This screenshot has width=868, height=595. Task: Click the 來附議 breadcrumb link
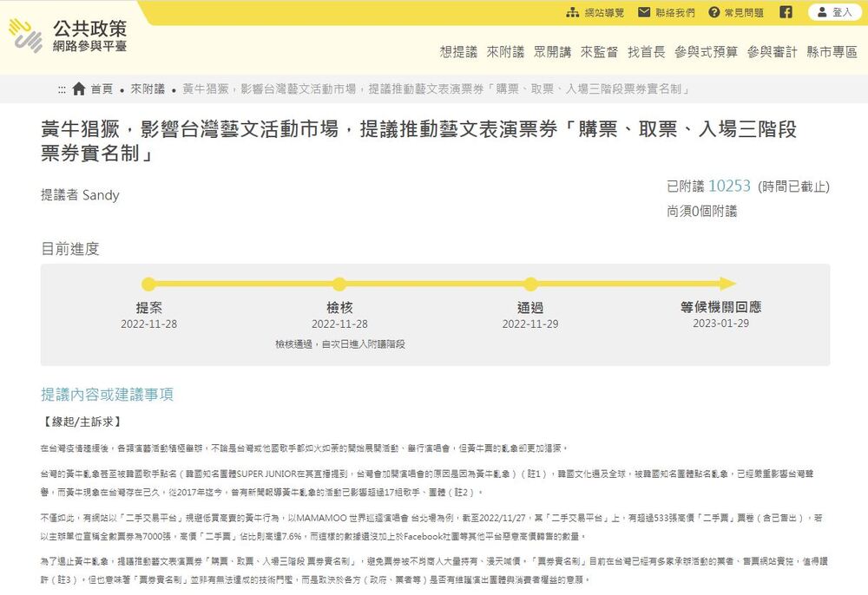tap(148, 89)
